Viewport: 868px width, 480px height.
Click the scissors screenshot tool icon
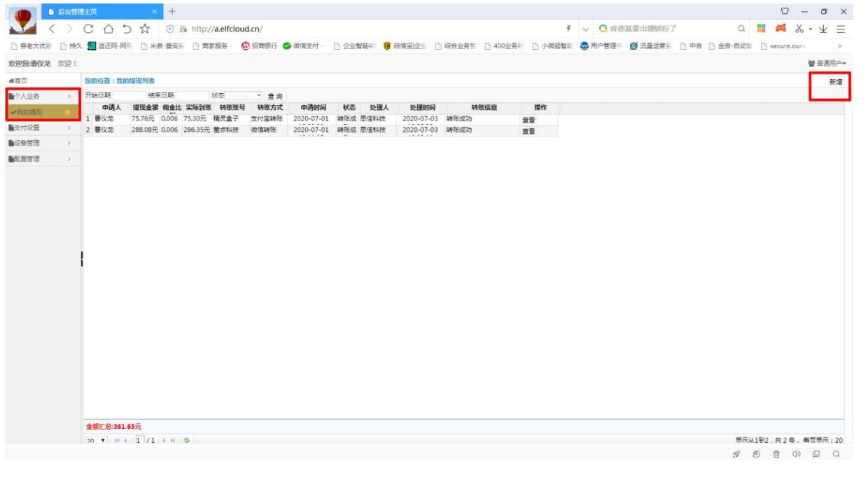[x=799, y=29]
